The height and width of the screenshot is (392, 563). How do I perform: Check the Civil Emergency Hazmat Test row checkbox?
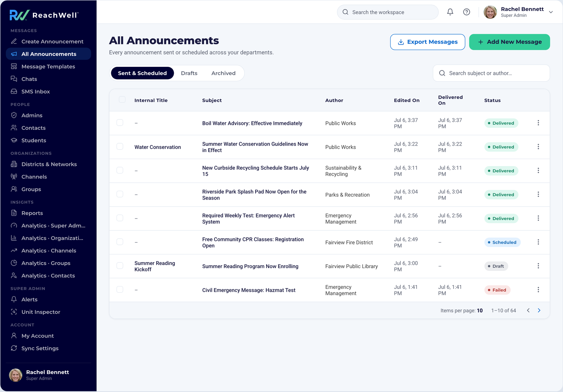click(120, 290)
